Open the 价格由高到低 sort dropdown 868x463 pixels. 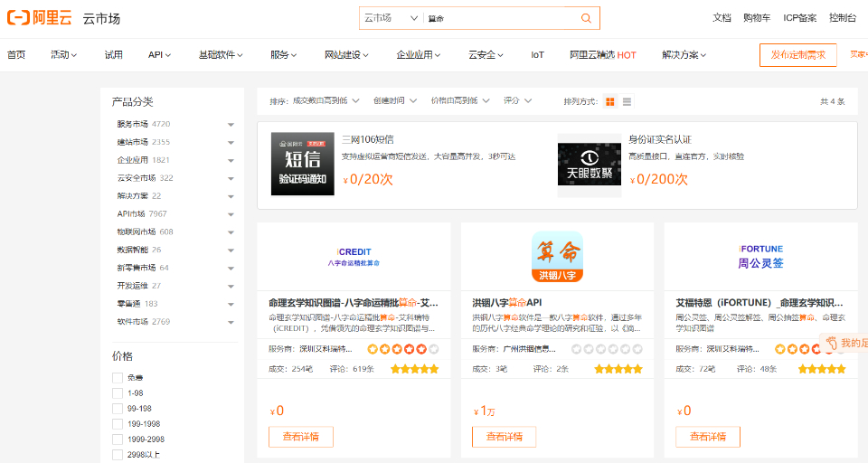(460, 100)
